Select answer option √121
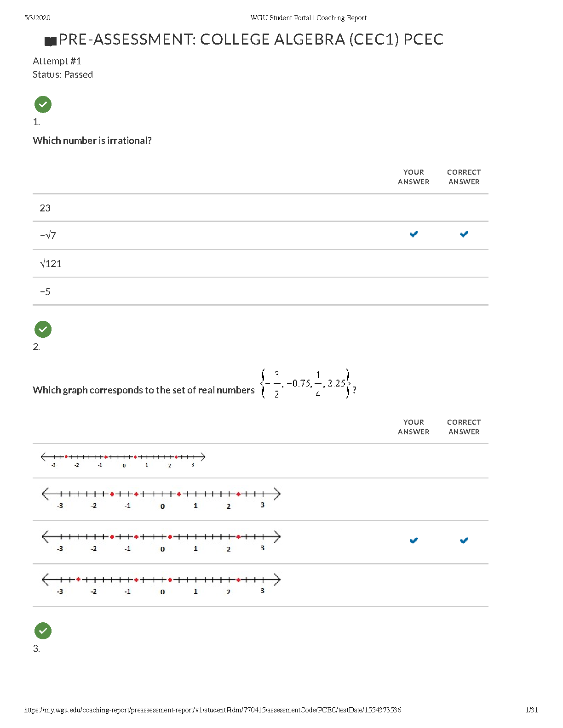Screen dimensions: 563x728 tap(51, 264)
